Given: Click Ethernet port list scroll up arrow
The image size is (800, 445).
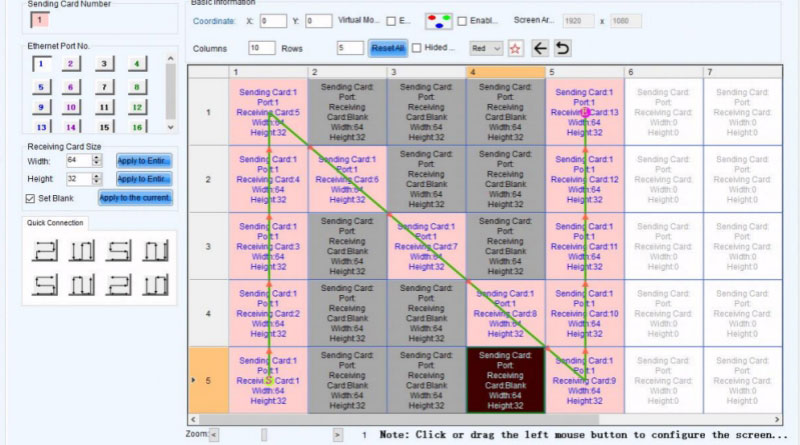Looking at the screenshot, I should (170, 59).
